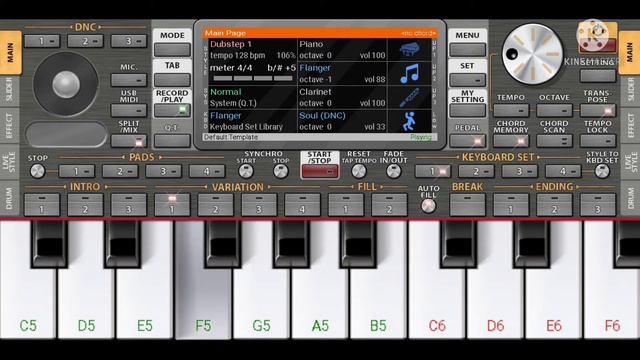Select KEYBOARD SET 1

tap(433, 171)
